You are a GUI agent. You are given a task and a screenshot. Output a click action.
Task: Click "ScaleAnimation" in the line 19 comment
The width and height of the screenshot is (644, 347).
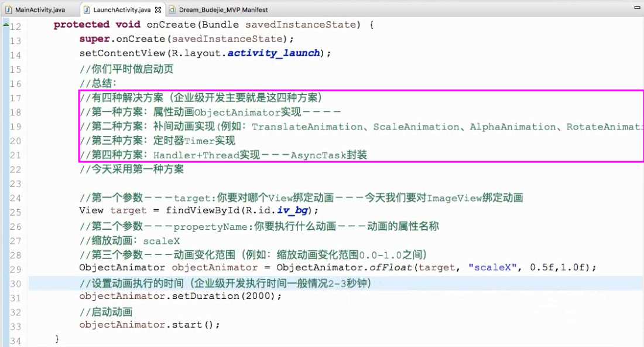(416, 127)
